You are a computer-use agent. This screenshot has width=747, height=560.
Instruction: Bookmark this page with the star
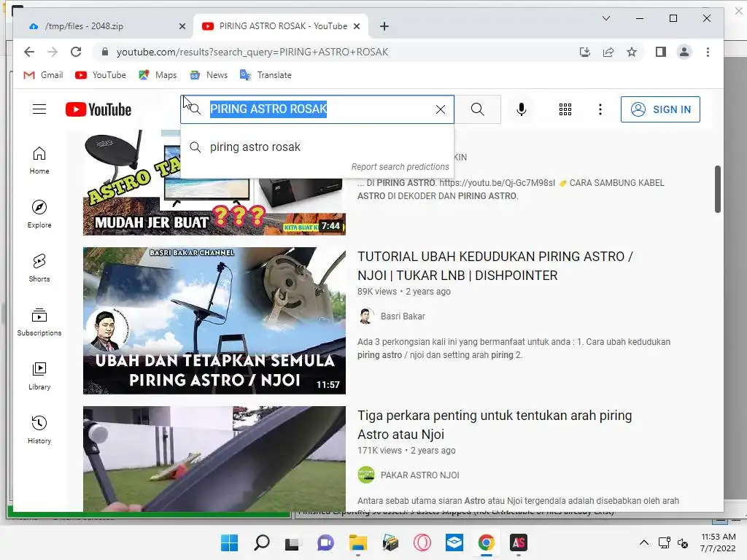pos(632,52)
